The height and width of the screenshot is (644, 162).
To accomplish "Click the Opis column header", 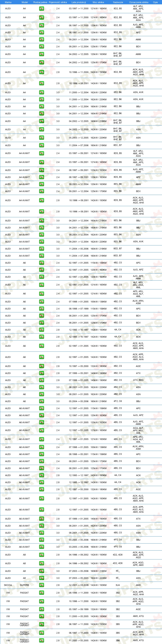I will (x=156, y=2).
